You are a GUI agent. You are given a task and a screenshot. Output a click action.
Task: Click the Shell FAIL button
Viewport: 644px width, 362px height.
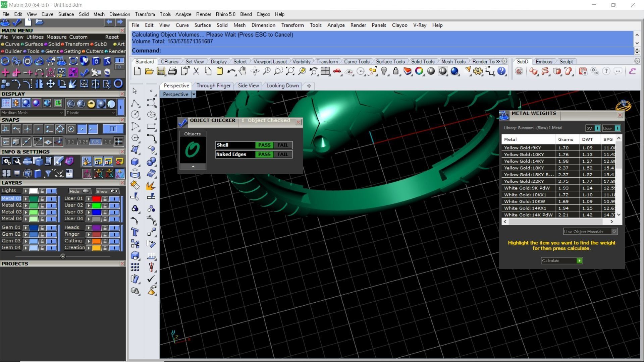(x=282, y=145)
